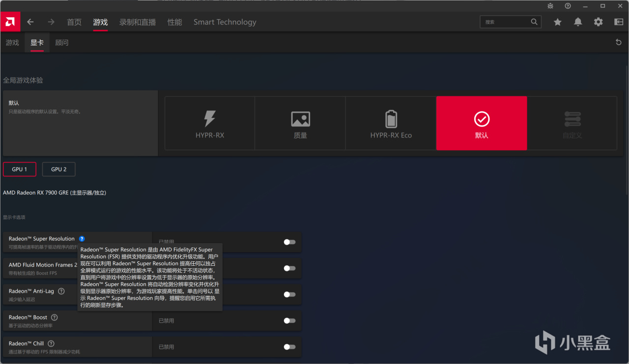
Task: Select the 质量 quality profile tile
Action: (300, 123)
